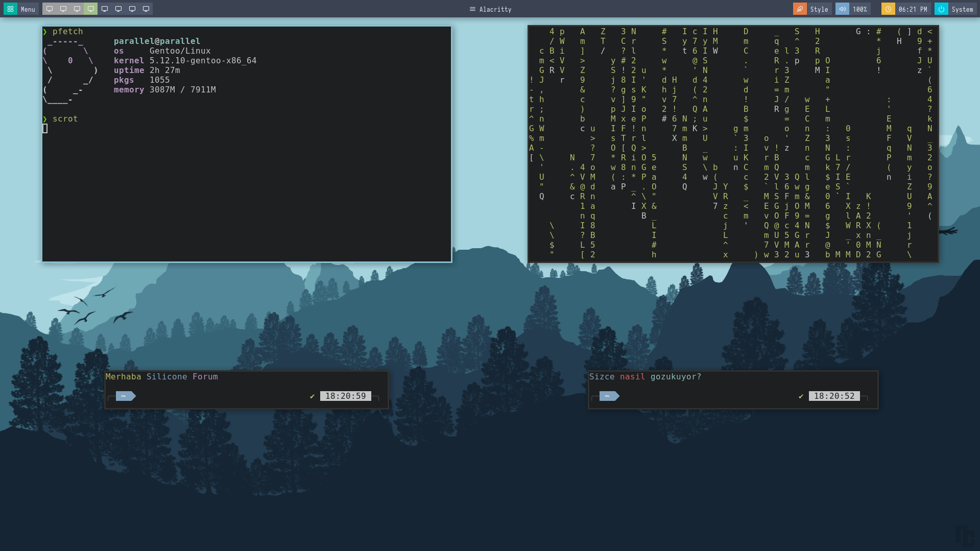Click the 100% volume value

(x=860, y=9)
